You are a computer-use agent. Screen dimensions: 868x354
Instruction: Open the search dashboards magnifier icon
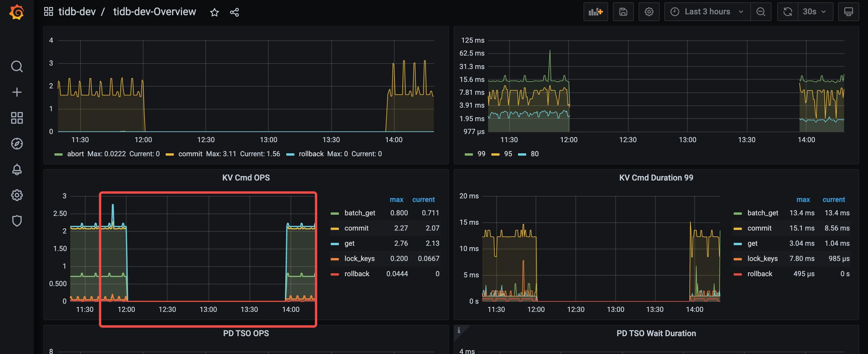tap(16, 66)
